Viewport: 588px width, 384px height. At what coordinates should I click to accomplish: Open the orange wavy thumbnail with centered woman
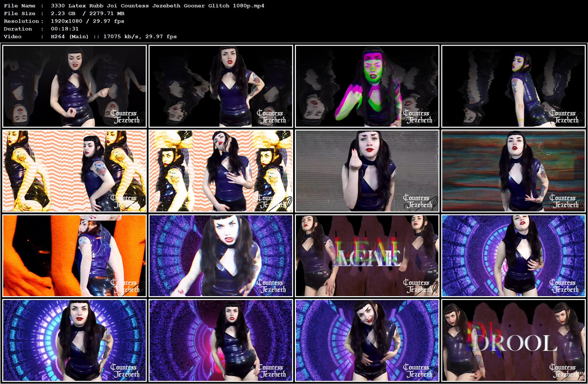(221, 171)
